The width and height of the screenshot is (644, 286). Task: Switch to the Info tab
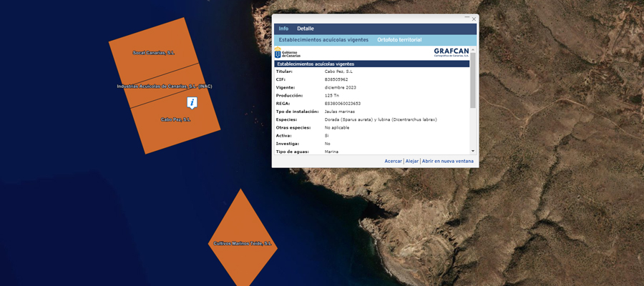(283, 29)
